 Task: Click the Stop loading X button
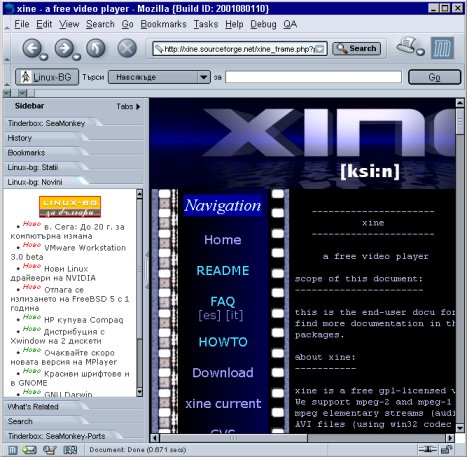127,48
